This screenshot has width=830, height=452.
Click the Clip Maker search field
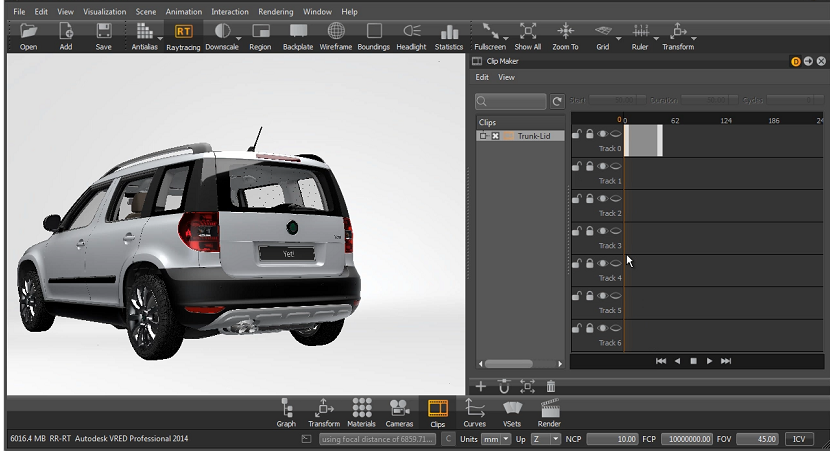click(511, 101)
